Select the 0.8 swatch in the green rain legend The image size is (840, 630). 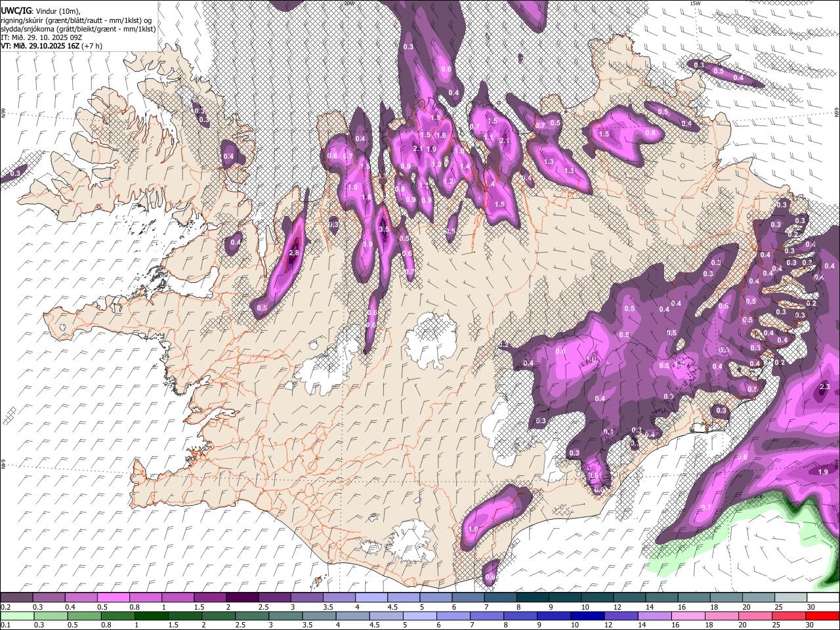point(117,616)
